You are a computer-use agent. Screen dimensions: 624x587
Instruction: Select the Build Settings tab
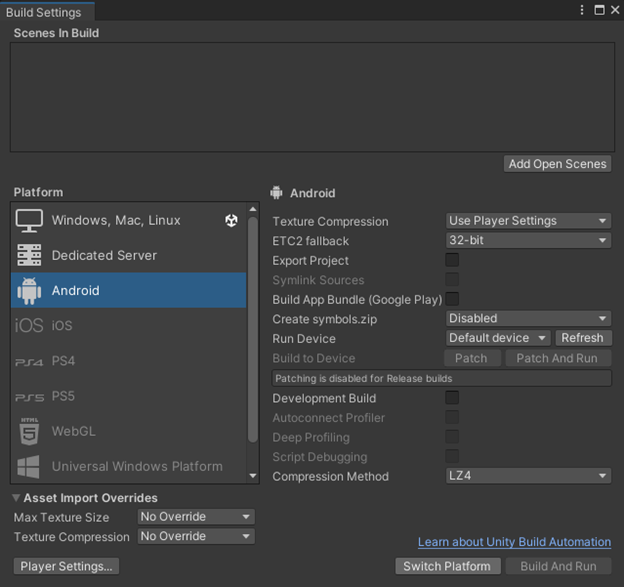(x=44, y=12)
